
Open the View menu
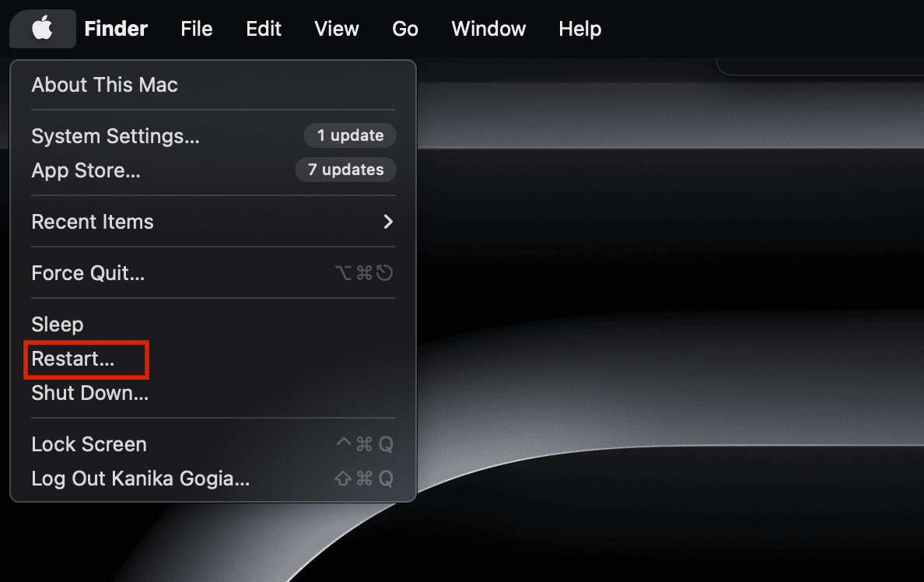point(337,29)
